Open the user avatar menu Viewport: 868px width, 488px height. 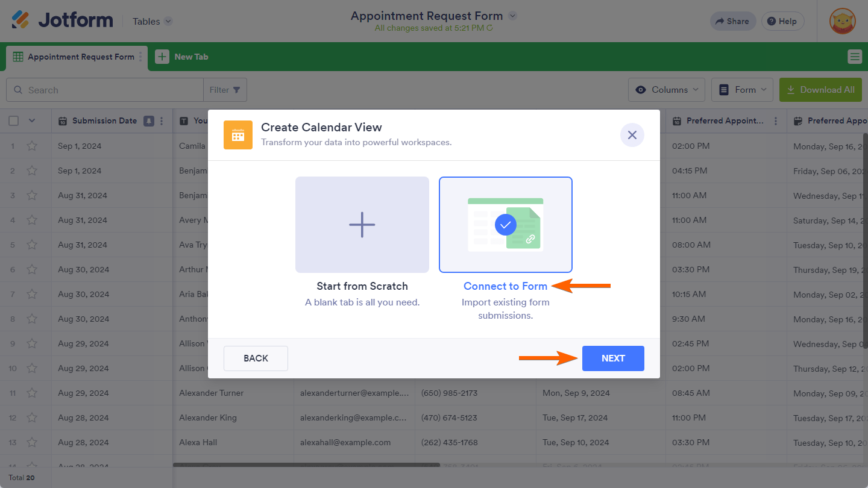842,21
